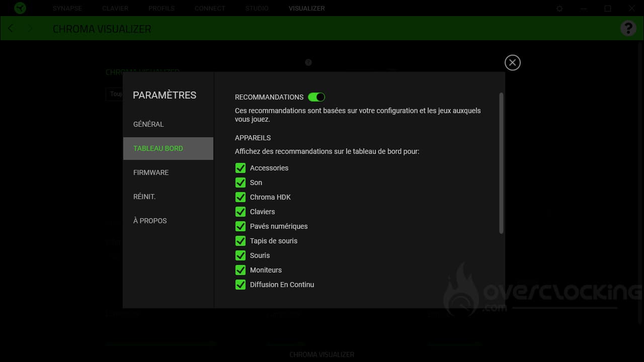644x362 pixels.
Task: Click the Chroma Visualizer footer label
Action: coord(322,354)
